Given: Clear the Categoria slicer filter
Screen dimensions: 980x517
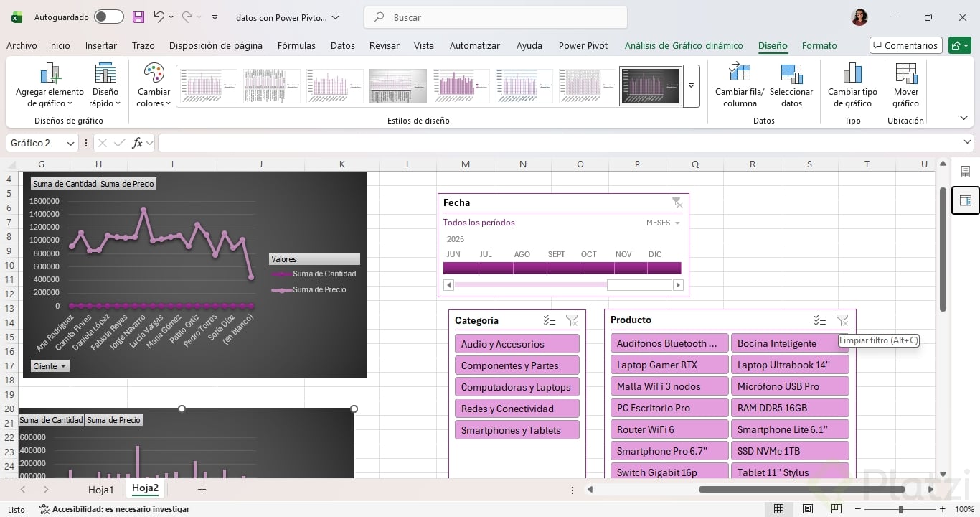Looking at the screenshot, I should pyautogui.click(x=572, y=320).
